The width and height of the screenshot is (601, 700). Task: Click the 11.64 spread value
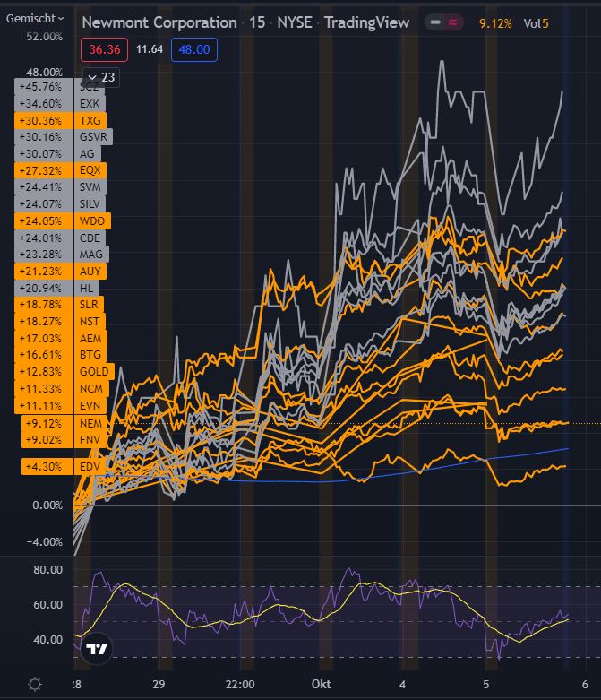pyautogui.click(x=150, y=49)
